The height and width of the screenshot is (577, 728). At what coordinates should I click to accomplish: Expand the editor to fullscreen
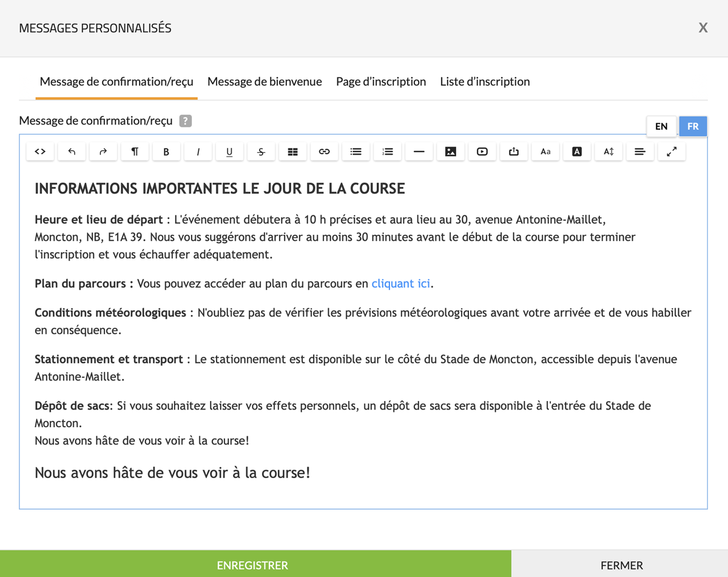[671, 152]
